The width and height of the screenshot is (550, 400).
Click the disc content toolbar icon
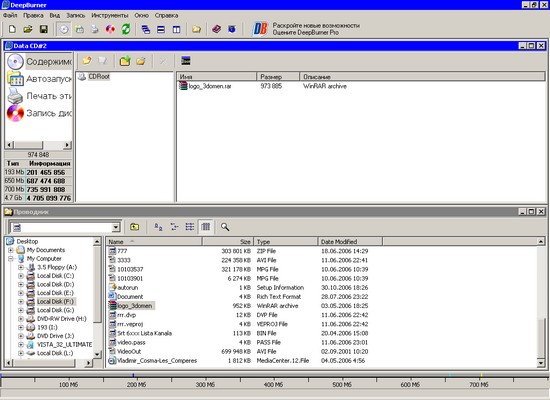[64, 29]
